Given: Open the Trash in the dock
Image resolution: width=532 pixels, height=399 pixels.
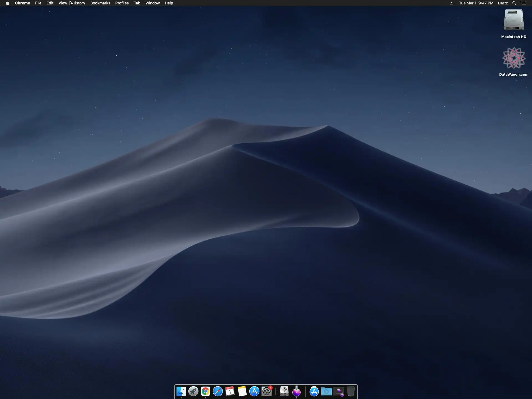Looking at the screenshot, I should coord(351,391).
